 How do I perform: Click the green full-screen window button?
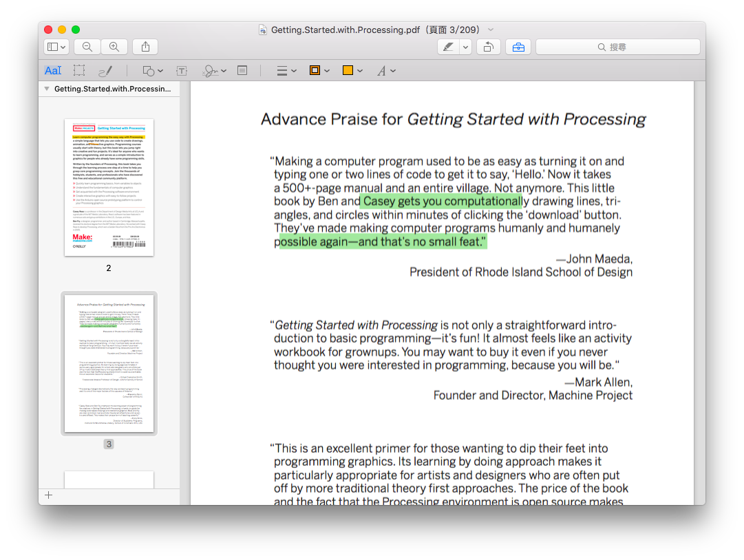pos(76,30)
